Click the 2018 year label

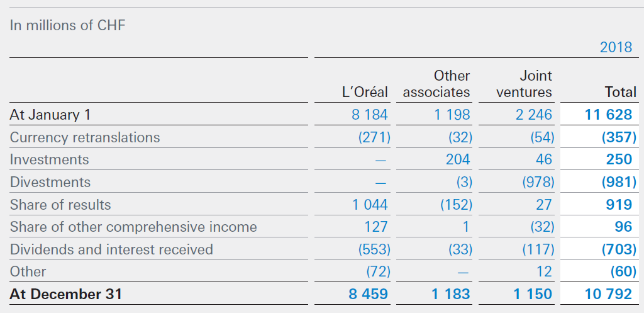coord(616,48)
